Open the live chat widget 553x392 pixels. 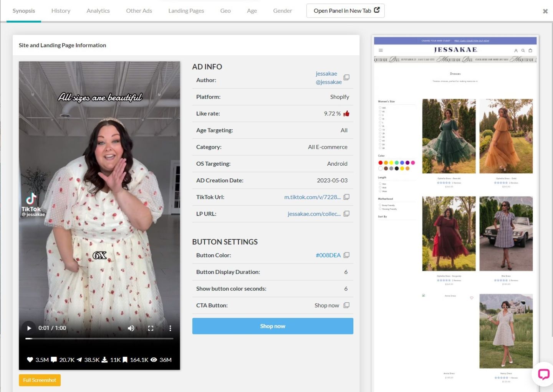point(543,374)
